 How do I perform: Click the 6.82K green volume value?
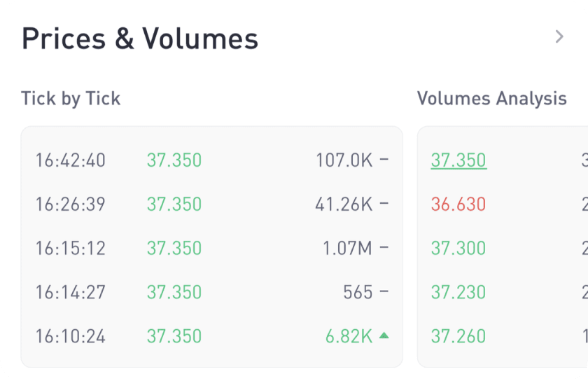349,336
